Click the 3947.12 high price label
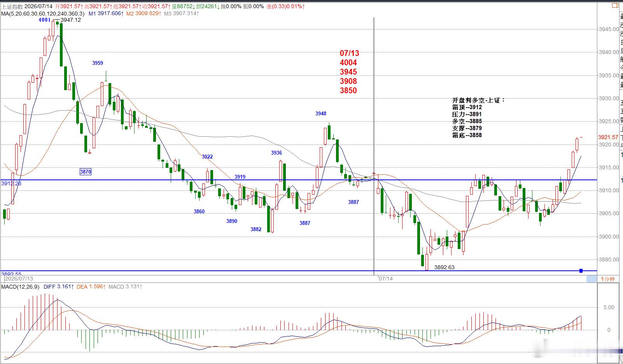 tap(71, 20)
